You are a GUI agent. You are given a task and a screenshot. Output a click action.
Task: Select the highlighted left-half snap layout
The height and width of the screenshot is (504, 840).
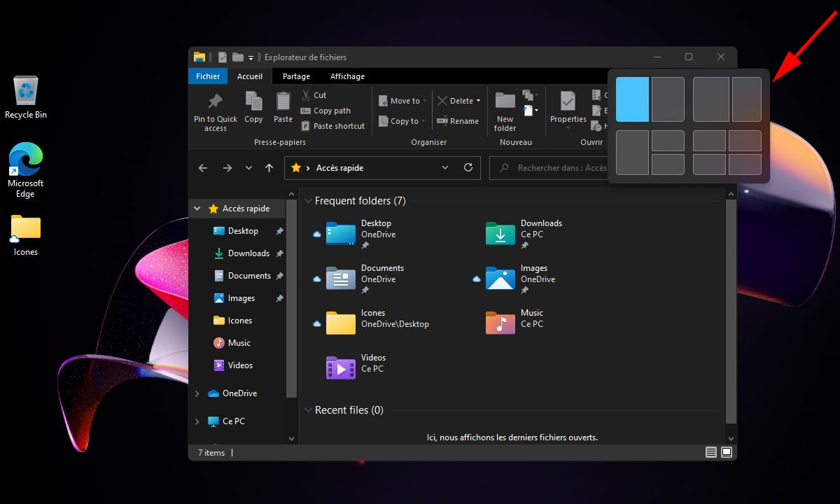(x=632, y=99)
